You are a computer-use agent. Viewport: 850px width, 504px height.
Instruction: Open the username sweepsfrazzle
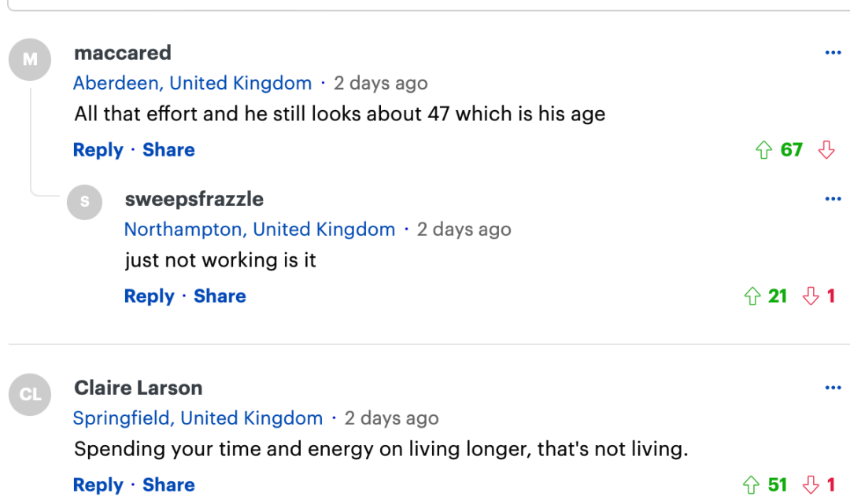pyautogui.click(x=194, y=199)
